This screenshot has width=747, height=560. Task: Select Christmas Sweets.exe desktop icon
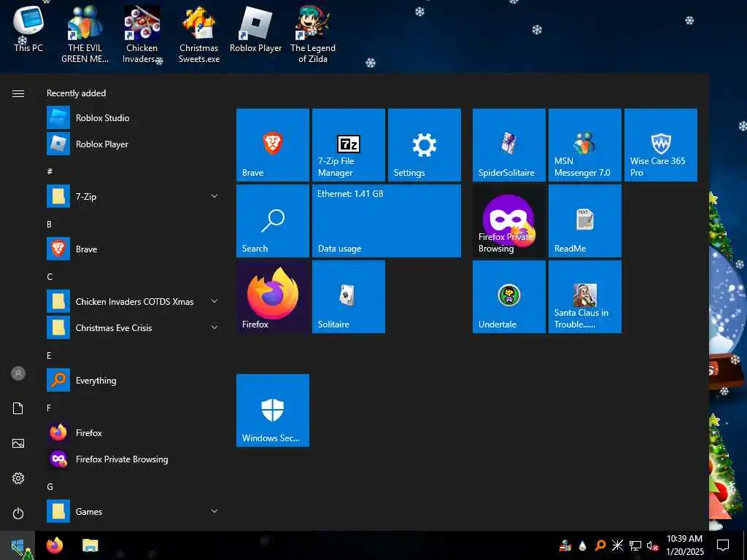click(199, 34)
